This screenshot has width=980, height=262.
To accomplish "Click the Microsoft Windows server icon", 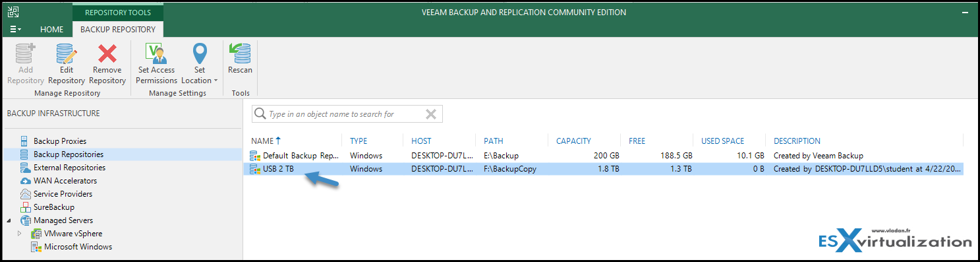I will [37, 247].
